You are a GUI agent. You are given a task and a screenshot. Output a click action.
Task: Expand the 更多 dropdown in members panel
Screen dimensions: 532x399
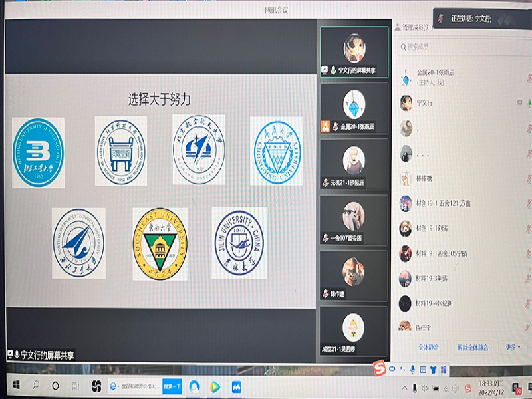click(x=513, y=347)
